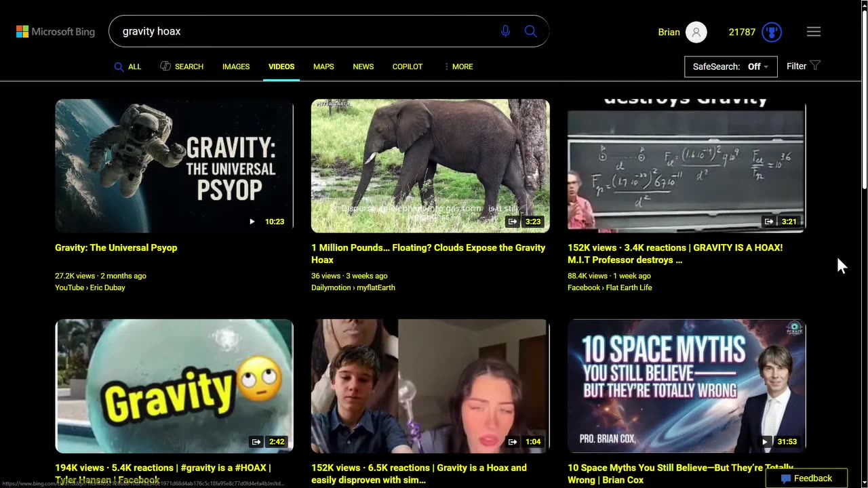Viewport: 868px width, 488px height.
Task: Click 'Facebook › Flat Earth Life' source text
Action: click(610, 287)
